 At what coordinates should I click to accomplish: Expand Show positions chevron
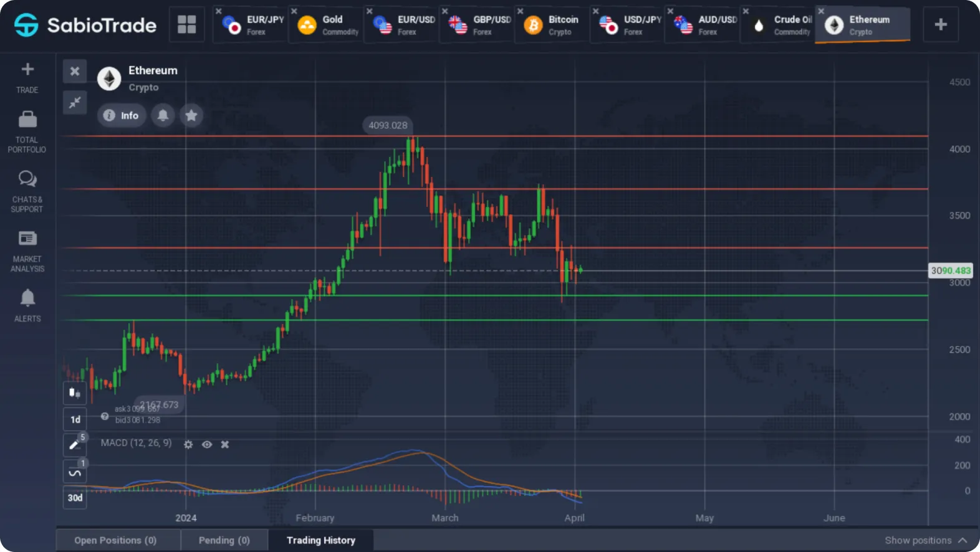point(963,540)
